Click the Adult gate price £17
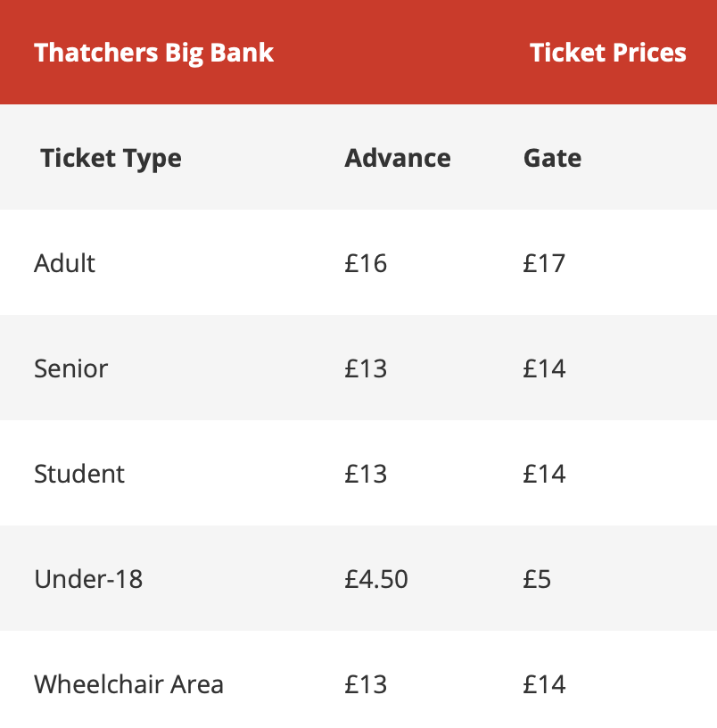This screenshot has height=728, width=717. pos(544,263)
